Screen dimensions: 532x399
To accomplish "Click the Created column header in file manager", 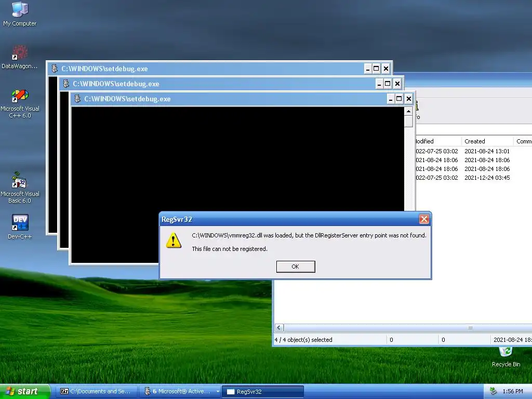I will [x=487, y=141].
